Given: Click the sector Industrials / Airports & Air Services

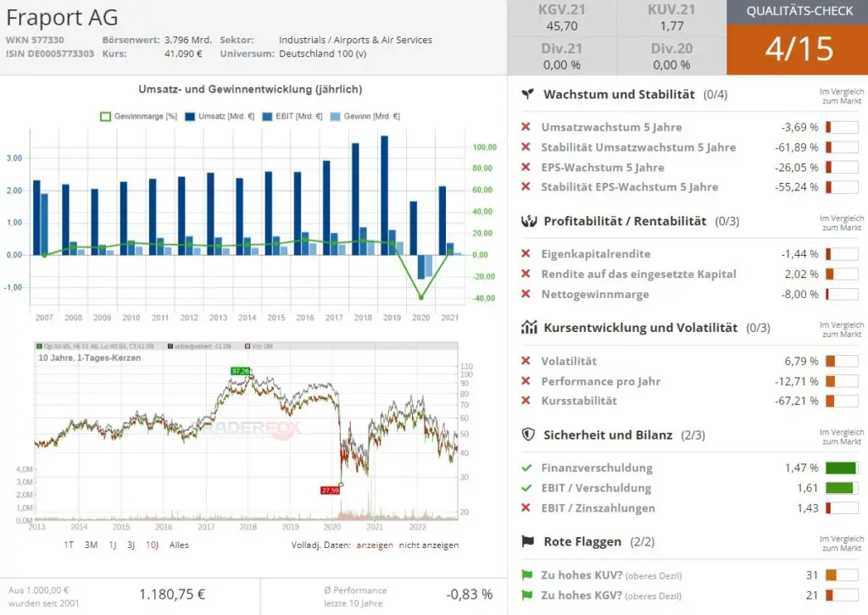Looking at the screenshot, I should coord(355,40).
